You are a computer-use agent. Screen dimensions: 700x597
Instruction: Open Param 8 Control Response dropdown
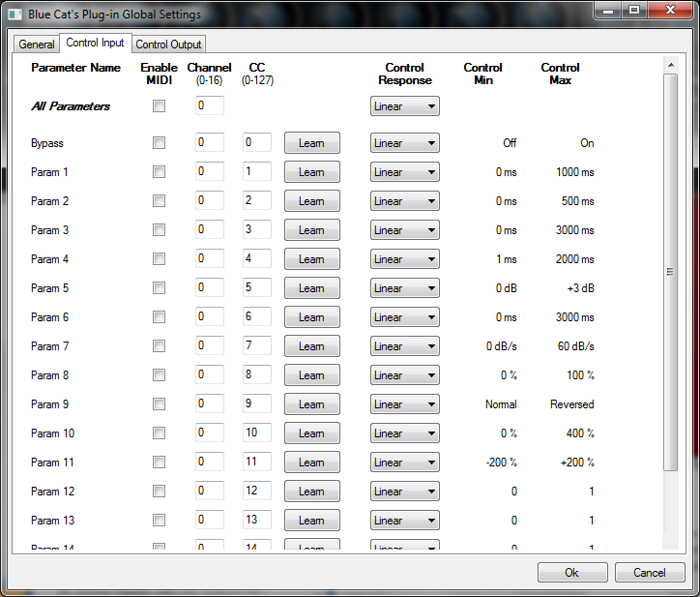tap(405, 375)
